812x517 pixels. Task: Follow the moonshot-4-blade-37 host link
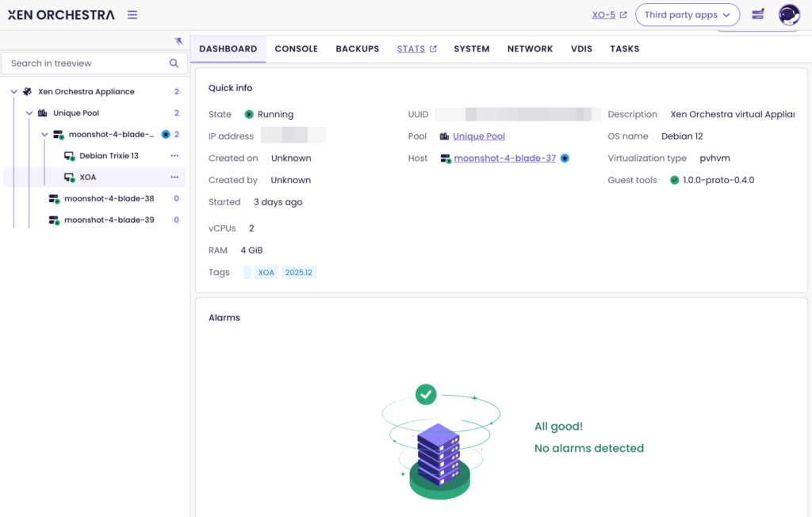pos(504,159)
